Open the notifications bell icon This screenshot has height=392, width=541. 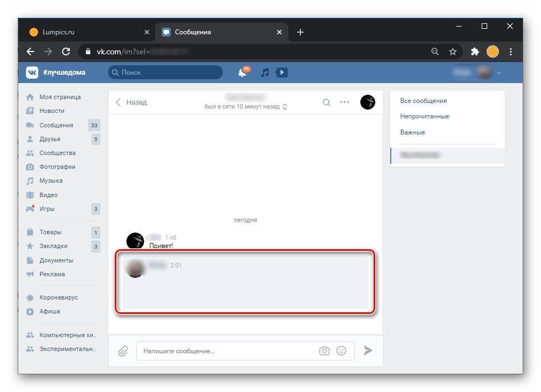243,73
